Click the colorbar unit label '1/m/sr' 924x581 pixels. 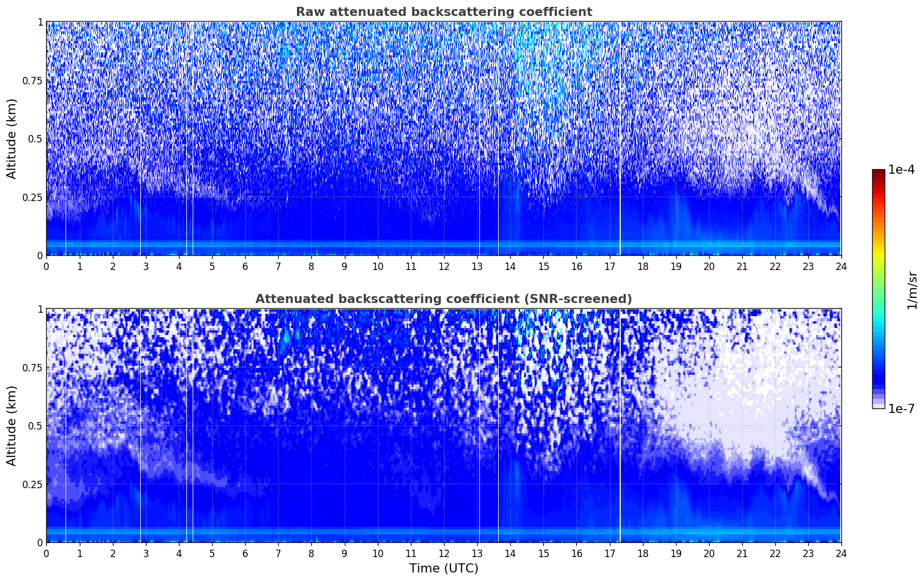(x=912, y=290)
